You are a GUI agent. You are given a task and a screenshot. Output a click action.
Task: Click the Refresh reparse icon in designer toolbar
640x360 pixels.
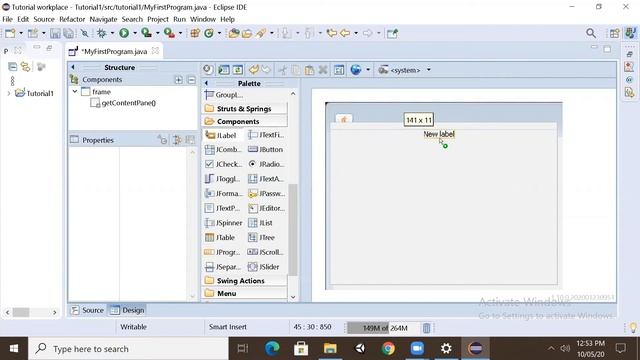238,70
